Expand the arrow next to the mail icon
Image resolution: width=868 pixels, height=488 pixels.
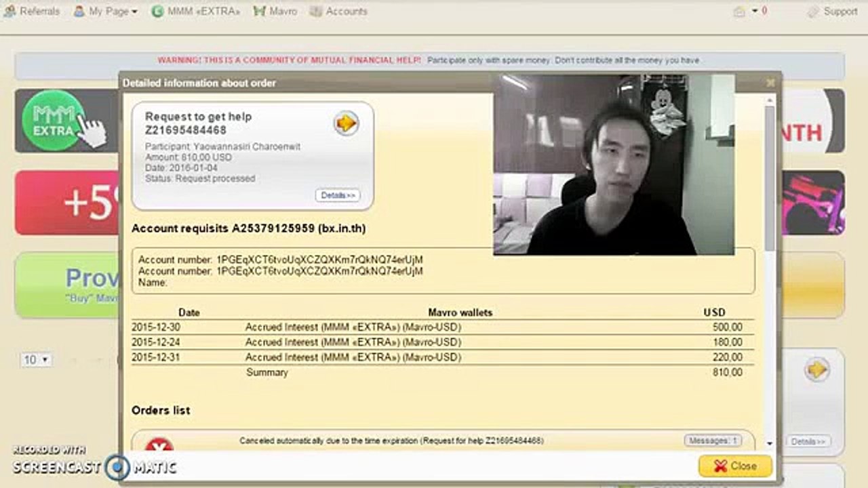coord(754,12)
